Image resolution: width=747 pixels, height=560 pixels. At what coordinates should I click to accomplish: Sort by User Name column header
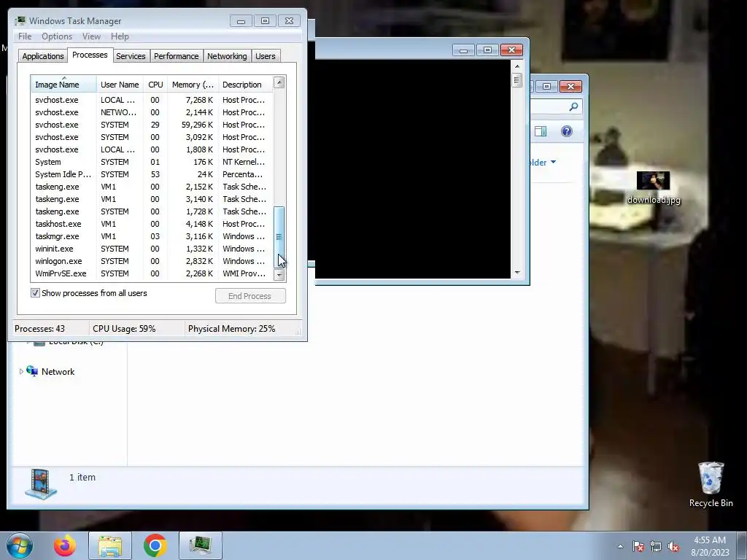coord(120,85)
